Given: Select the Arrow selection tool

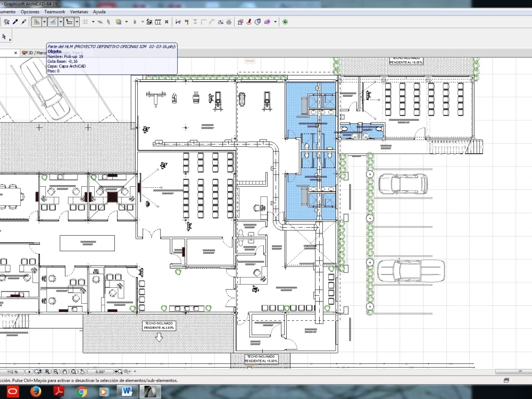Looking at the screenshot, I should 4,37.
